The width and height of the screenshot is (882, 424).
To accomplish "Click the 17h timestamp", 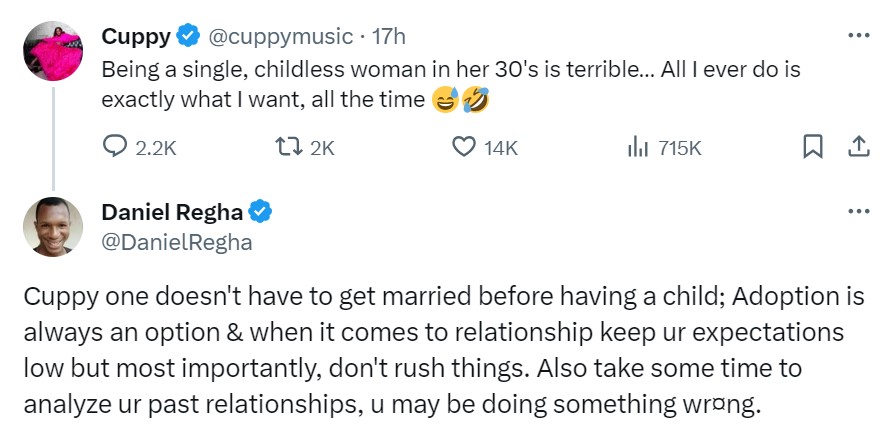I will (389, 37).
